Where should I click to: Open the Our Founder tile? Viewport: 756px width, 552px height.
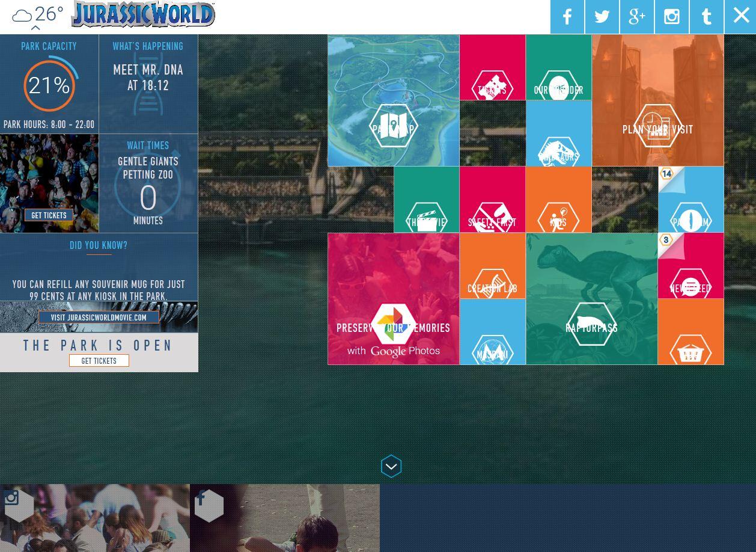click(558, 67)
